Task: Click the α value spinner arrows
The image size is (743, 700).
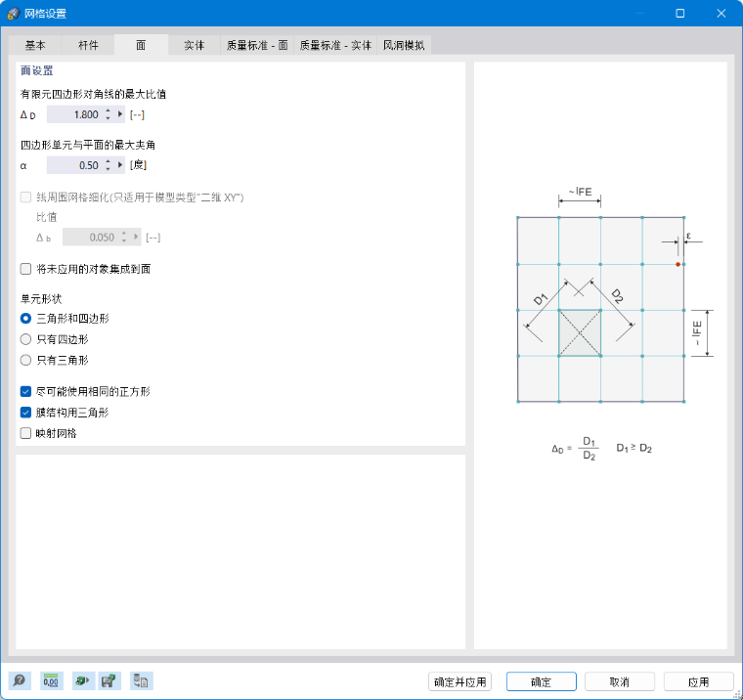Action: click(109, 165)
